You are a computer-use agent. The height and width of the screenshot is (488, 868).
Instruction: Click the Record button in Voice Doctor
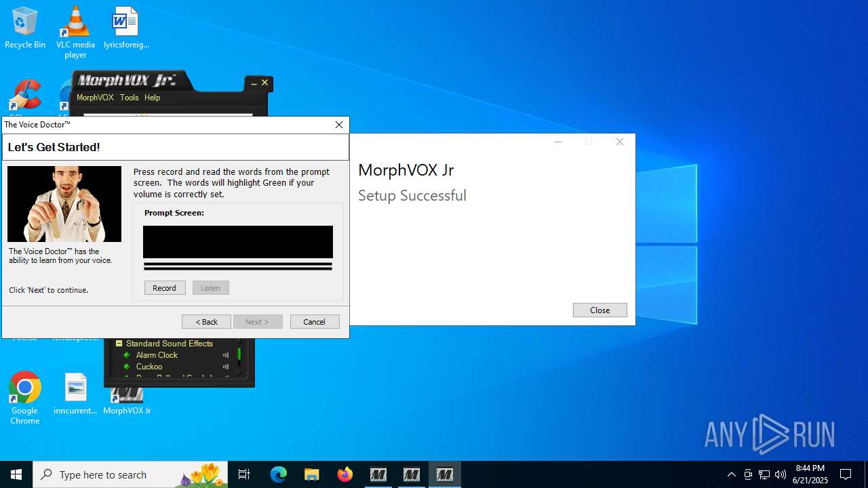[x=165, y=288]
